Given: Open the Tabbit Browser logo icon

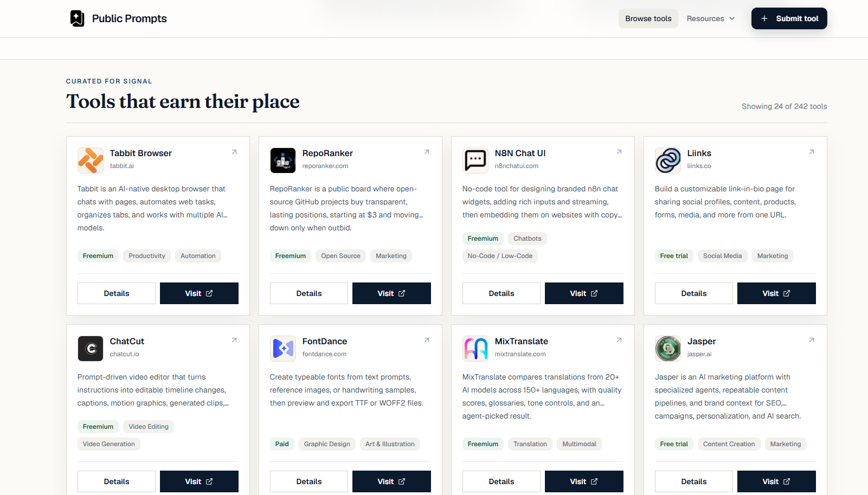Looking at the screenshot, I should click(91, 160).
